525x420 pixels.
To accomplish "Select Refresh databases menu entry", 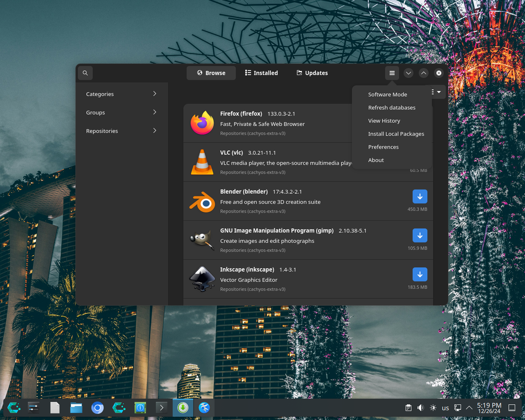I will pos(392,108).
